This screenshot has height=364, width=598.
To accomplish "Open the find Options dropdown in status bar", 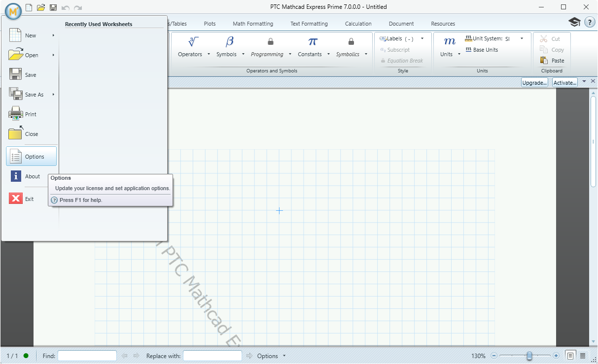I will tap(271, 356).
